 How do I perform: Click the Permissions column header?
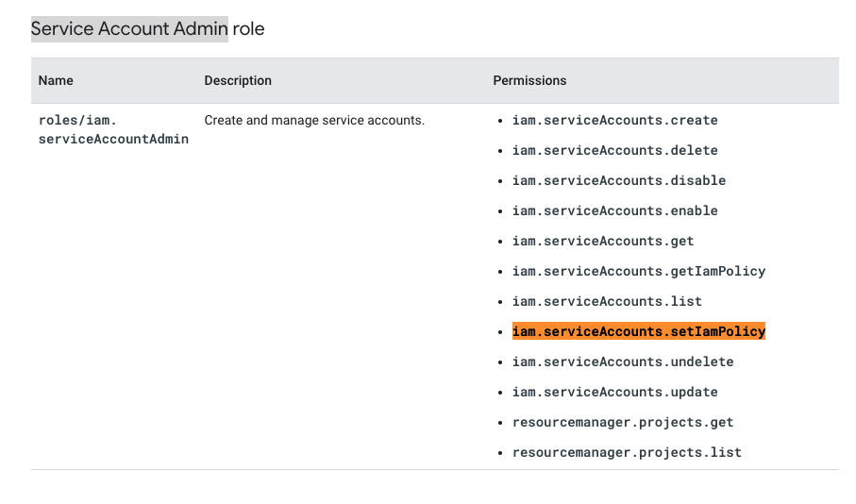[529, 81]
